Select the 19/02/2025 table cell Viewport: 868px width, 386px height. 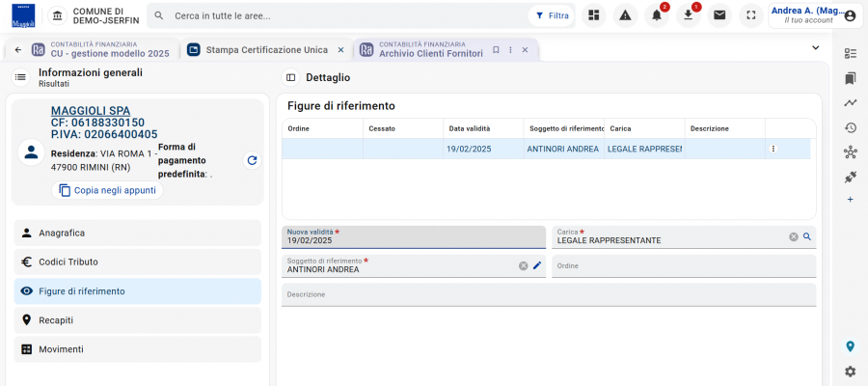tap(483, 149)
